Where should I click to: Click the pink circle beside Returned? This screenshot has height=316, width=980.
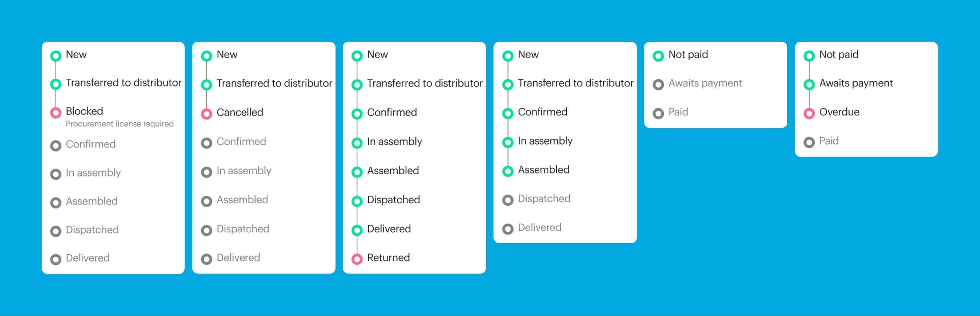pos(357,259)
